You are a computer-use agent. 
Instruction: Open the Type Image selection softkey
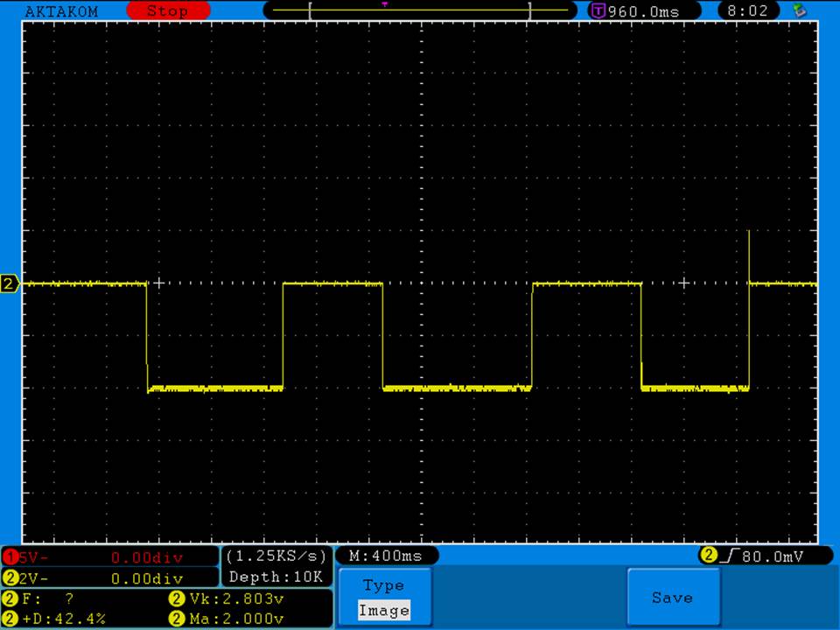[384, 598]
